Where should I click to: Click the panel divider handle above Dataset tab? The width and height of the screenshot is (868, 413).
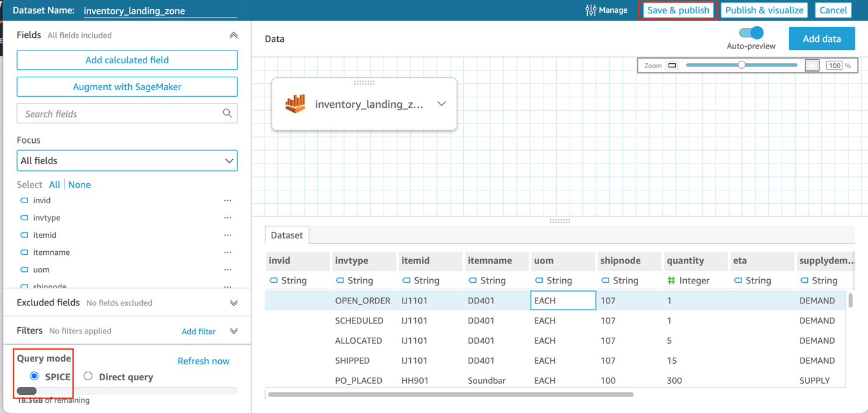pos(560,221)
